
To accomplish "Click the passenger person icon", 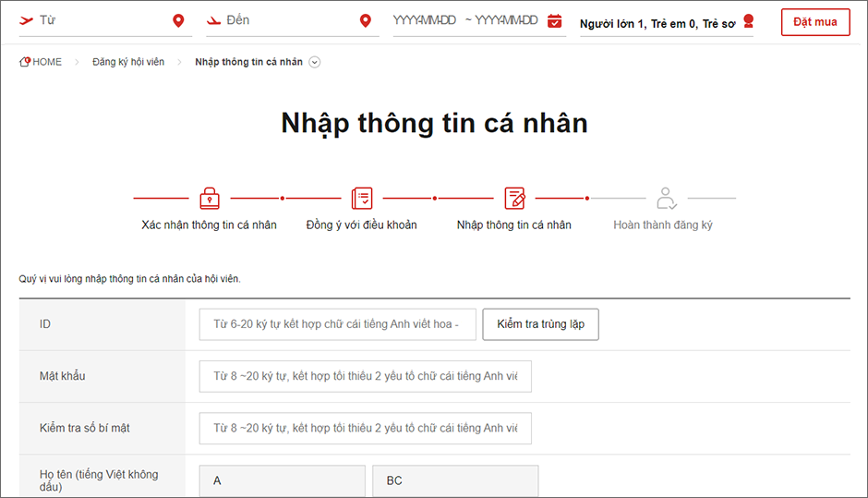I will tap(748, 21).
